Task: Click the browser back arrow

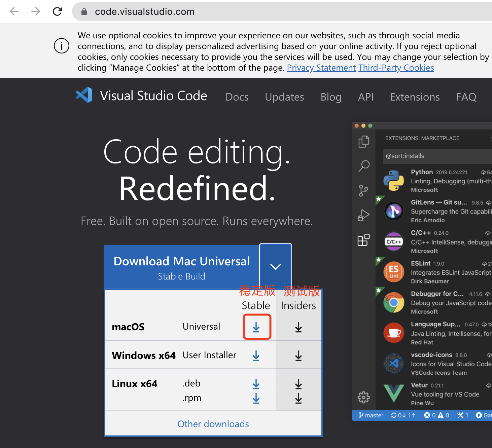Action: coord(14,11)
